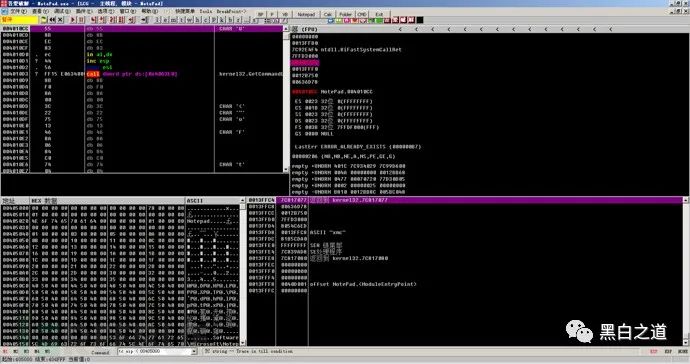690x364 pixels.
Task: Open Memory map with 'm' button
Action: pos(174,20)
